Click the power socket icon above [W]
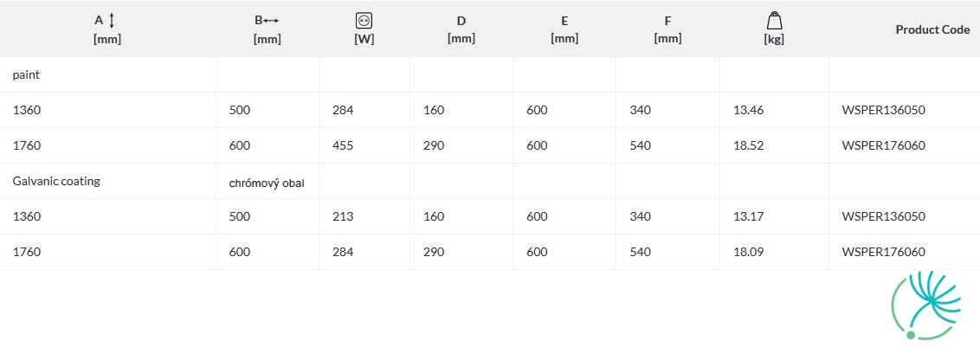 pos(364,21)
